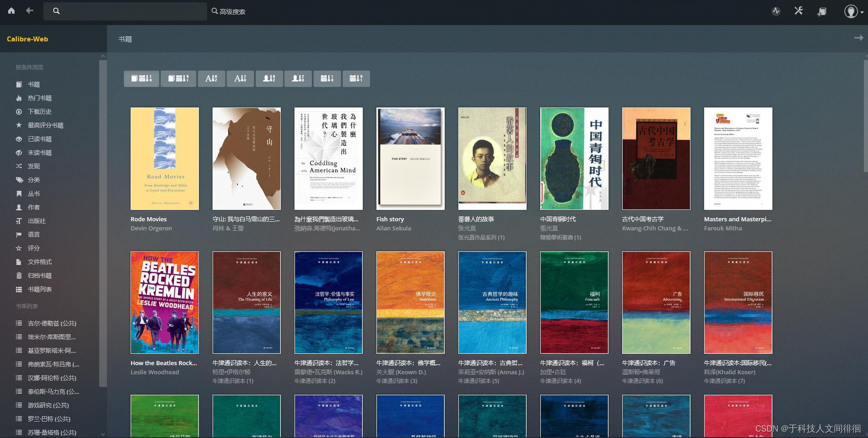The height and width of the screenshot is (438, 868).
Task: Sort by publishing date descending
Action: pyautogui.click(x=356, y=79)
